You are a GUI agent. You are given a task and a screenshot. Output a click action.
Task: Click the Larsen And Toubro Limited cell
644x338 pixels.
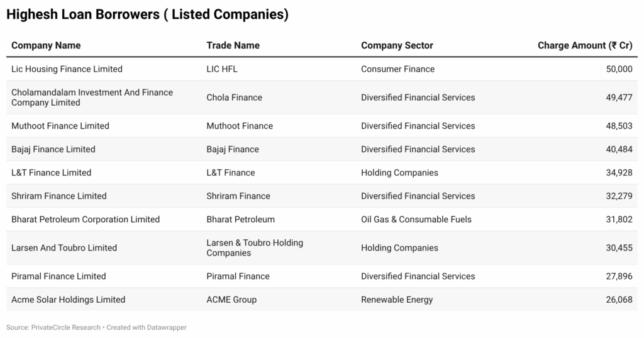[64, 247]
